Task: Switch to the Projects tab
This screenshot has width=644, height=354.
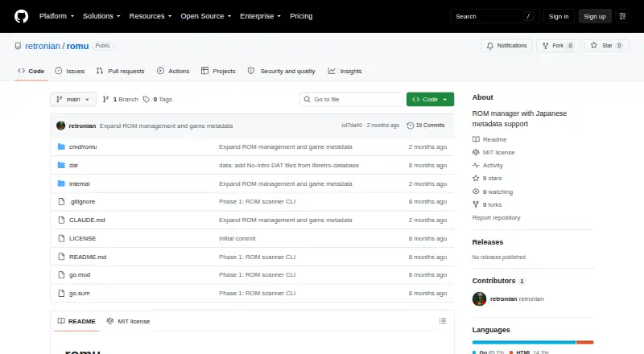Action: [x=218, y=71]
